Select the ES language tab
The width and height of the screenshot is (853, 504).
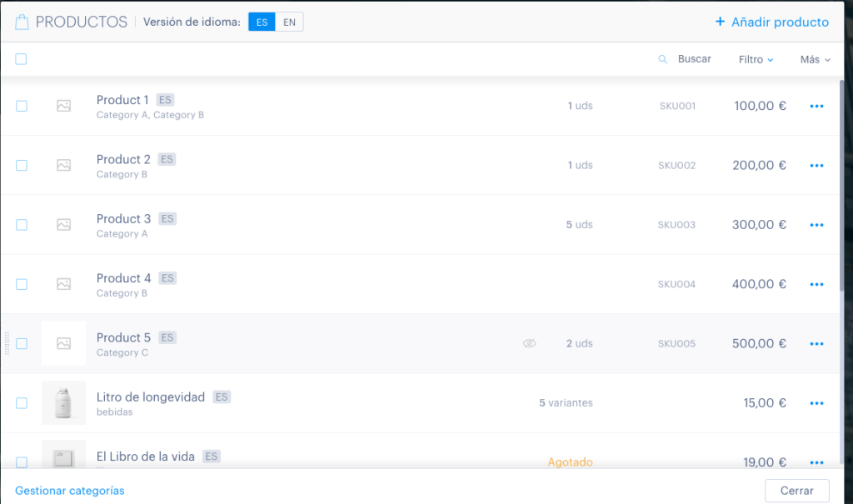pyautogui.click(x=262, y=22)
